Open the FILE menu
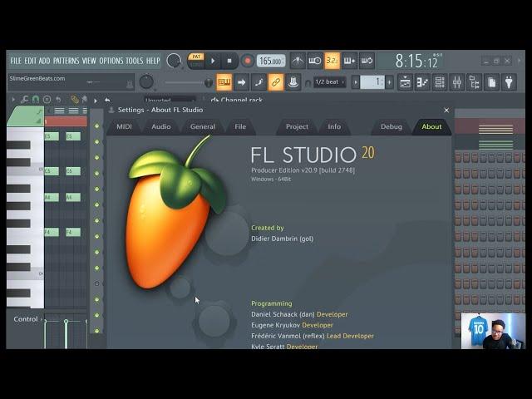This screenshot has height=399, width=532. (16, 61)
